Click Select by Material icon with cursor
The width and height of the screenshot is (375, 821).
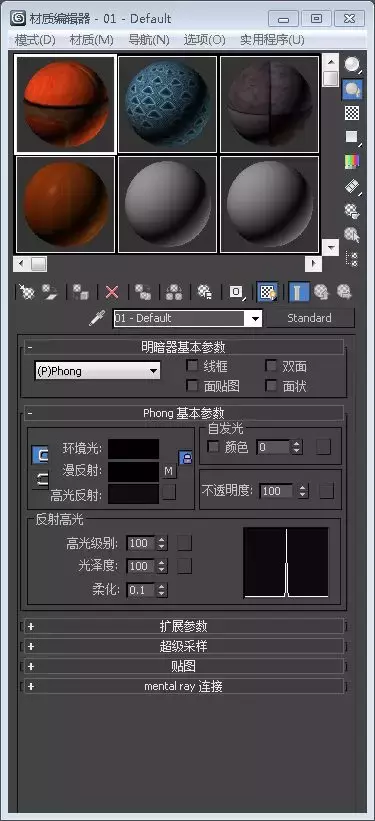[352, 235]
